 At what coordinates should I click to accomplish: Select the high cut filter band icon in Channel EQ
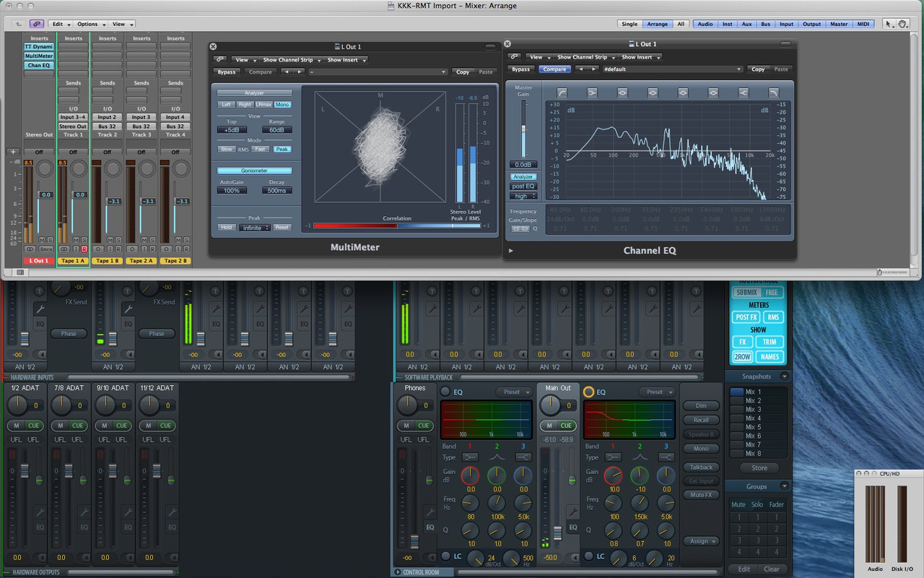coord(774,92)
